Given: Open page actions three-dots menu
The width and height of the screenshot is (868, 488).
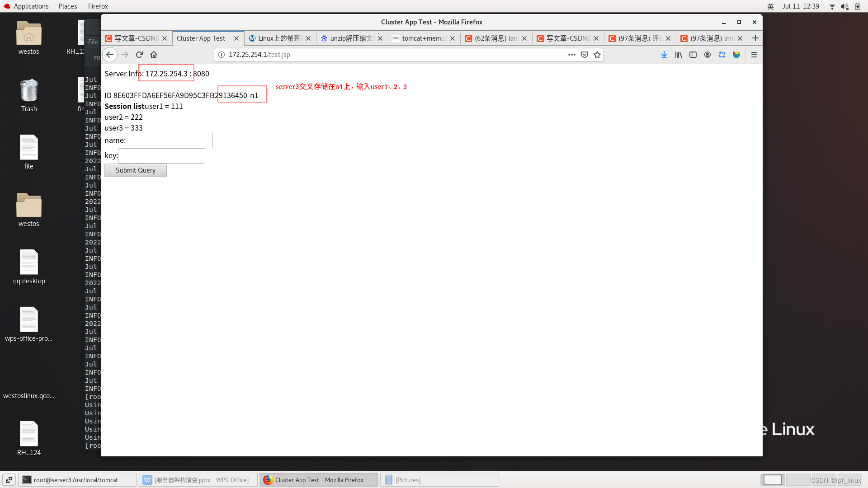Looking at the screenshot, I should pos(571,55).
